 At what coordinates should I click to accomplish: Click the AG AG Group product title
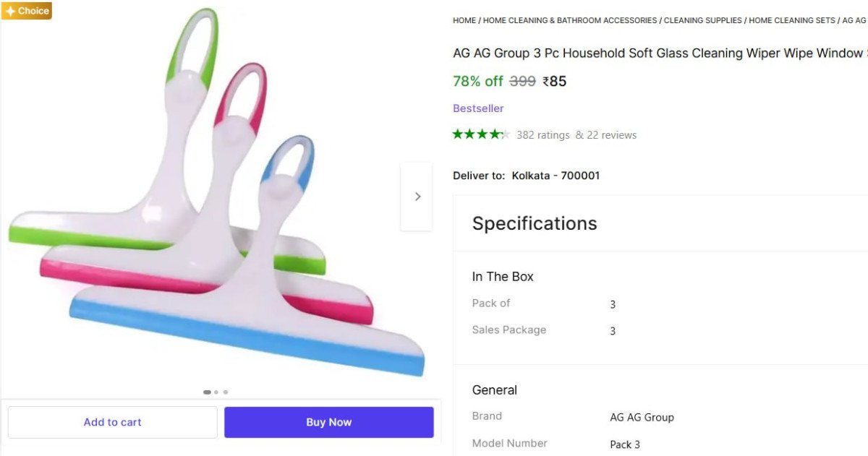click(658, 53)
